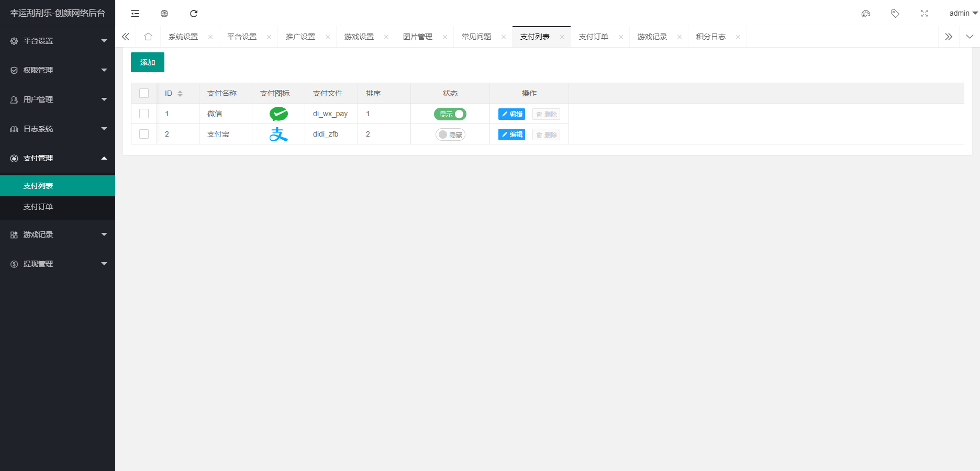Expand 用户管理 sidebar menu
980x471 pixels.
coord(58,99)
